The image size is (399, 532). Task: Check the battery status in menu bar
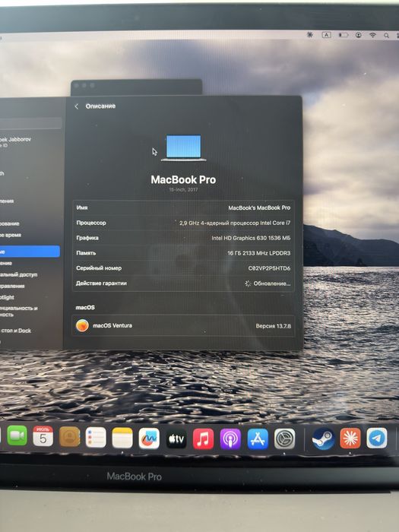click(x=344, y=35)
